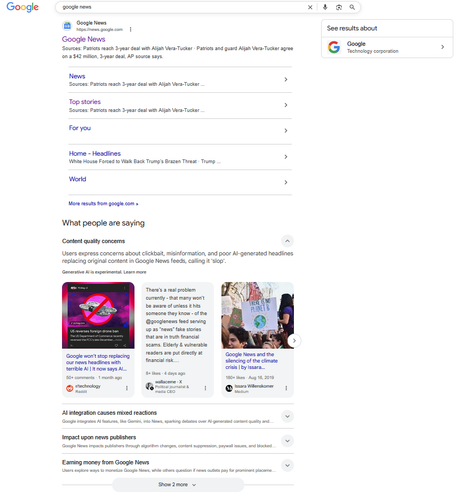The height and width of the screenshot is (499, 462).
Task: Click Google G logo in results panel
Action: click(x=334, y=47)
